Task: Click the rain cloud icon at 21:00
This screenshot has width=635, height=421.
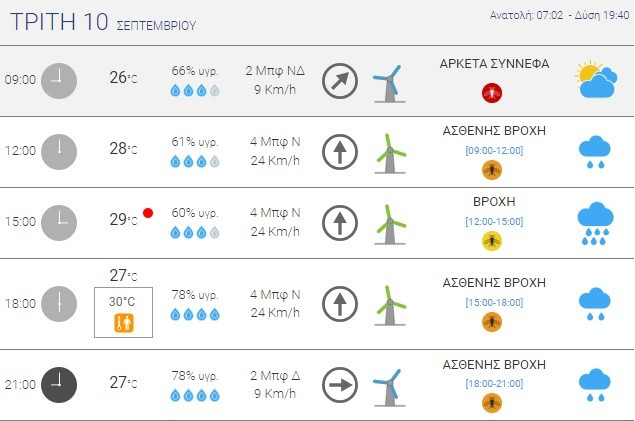Action: click(x=595, y=385)
